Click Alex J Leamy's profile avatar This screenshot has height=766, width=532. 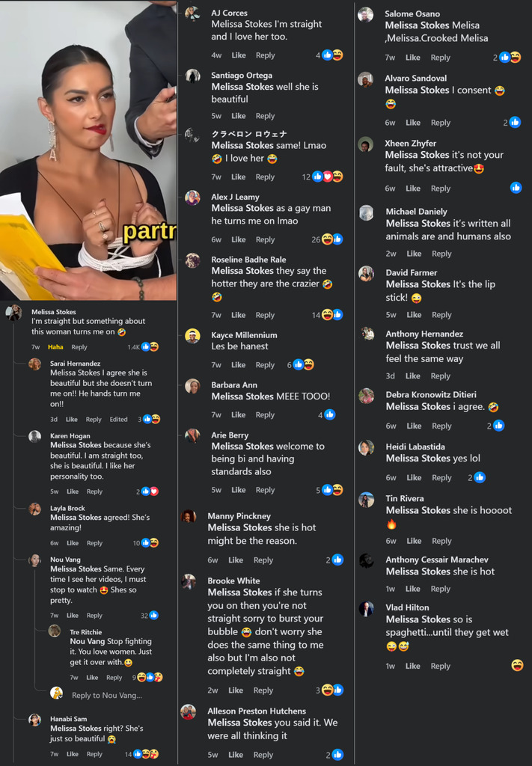[x=192, y=197]
